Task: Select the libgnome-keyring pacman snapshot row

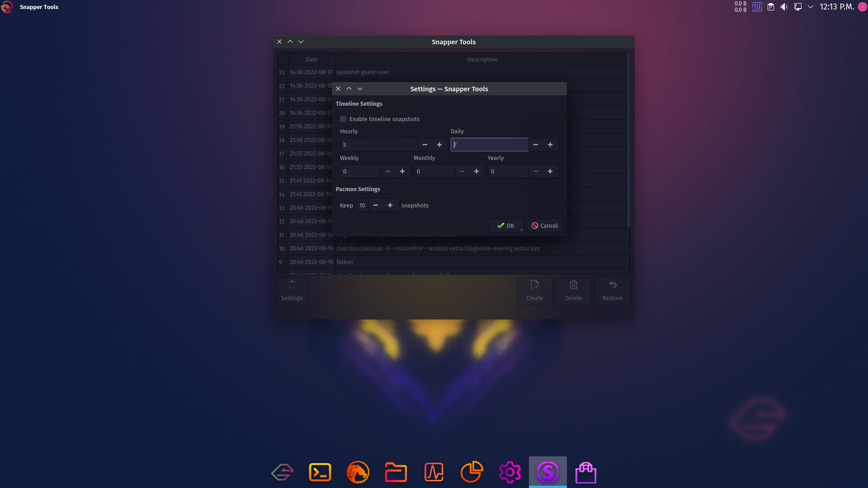Action: point(453,249)
